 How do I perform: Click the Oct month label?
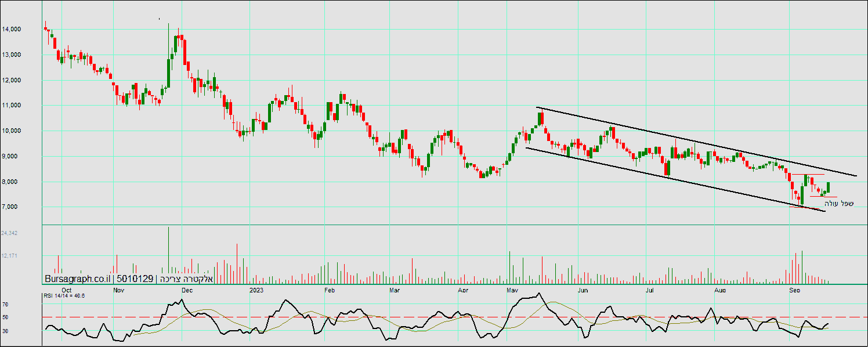[67, 289]
